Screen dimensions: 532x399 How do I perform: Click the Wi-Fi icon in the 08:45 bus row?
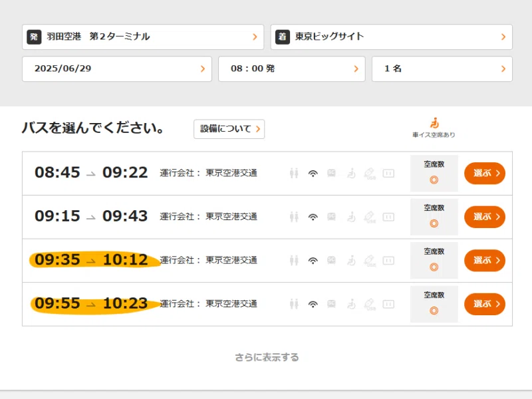[x=313, y=174]
